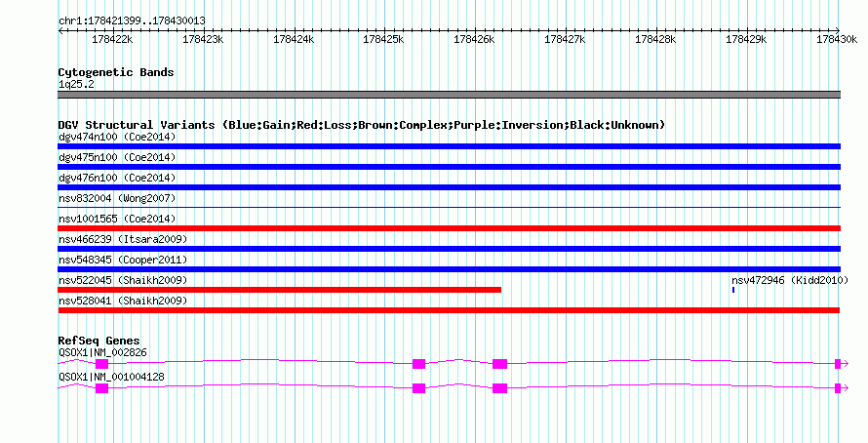This screenshot has width=868, height=443.
Task: Select the blue gain bar under dgv475n100
Action: coord(449,167)
